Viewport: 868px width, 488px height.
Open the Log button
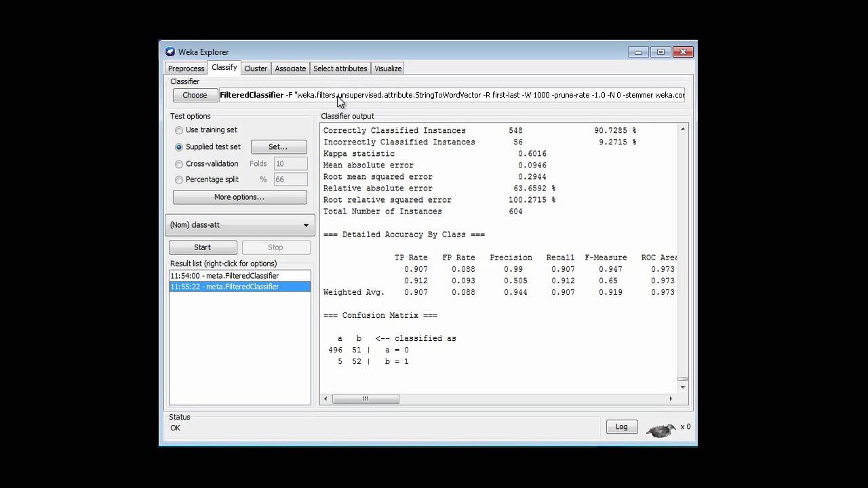[x=621, y=427]
